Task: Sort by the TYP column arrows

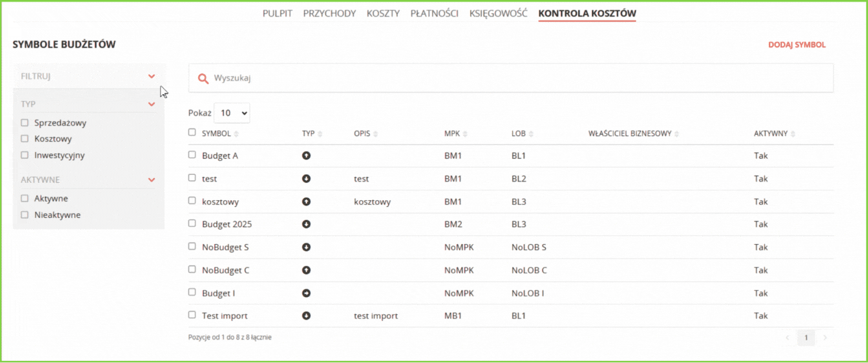Action: 320,133
